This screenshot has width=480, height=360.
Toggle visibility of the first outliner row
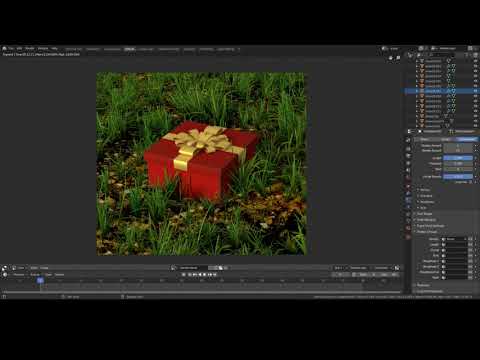tap(476, 61)
